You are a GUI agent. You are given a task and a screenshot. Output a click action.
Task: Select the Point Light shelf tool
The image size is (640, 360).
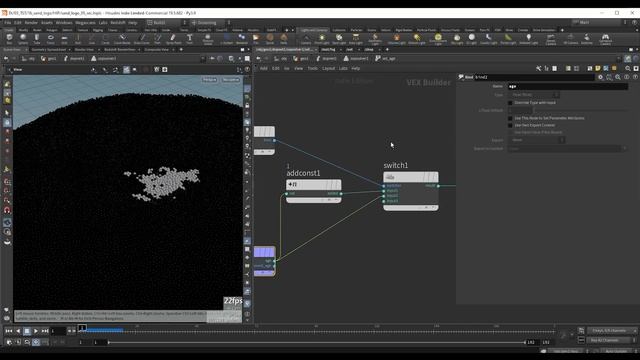point(322,39)
